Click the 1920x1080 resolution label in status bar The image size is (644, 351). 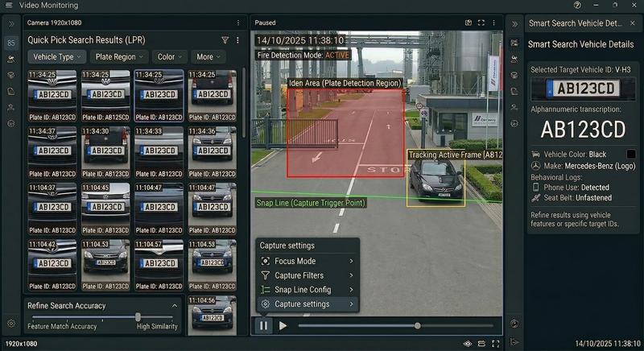tap(21, 344)
